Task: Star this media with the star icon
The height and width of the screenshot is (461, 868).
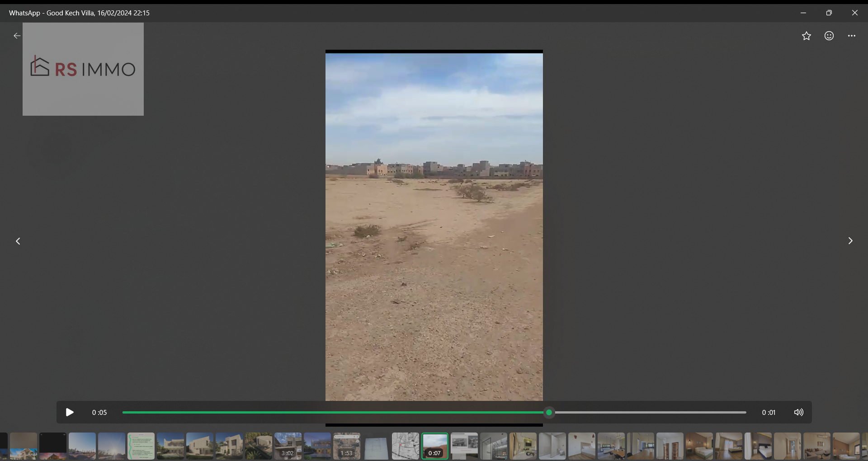Action: [807, 36]
